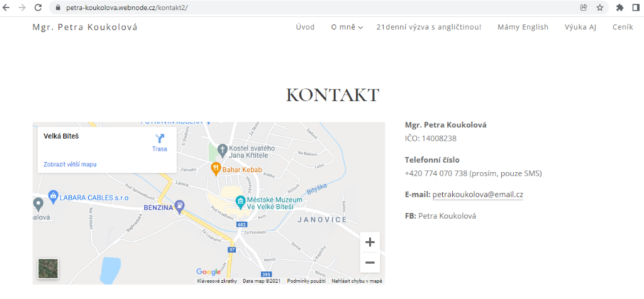Viewport: 644px width, 299px height.
Task: Bookmark this page with the star icon
Action: coord(600,8)
